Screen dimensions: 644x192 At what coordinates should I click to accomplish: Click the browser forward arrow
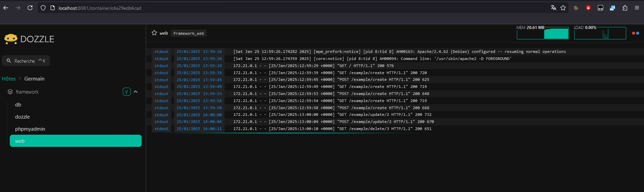click(18, 8)
